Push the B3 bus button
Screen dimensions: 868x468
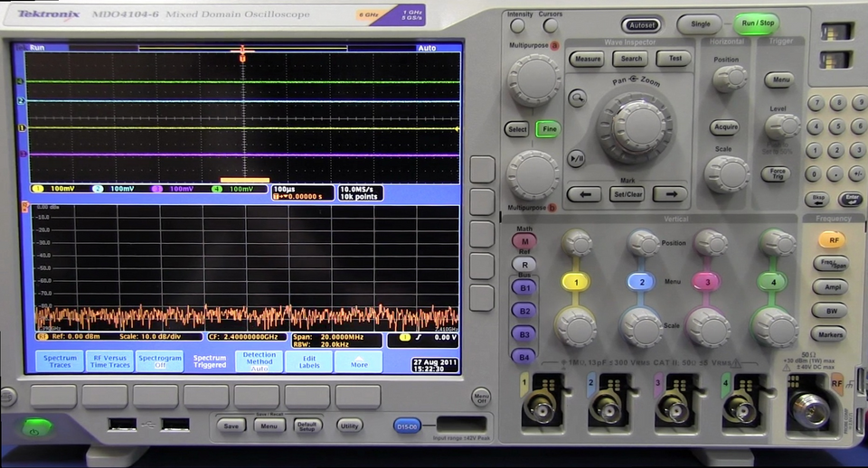(x=524, y=334)
